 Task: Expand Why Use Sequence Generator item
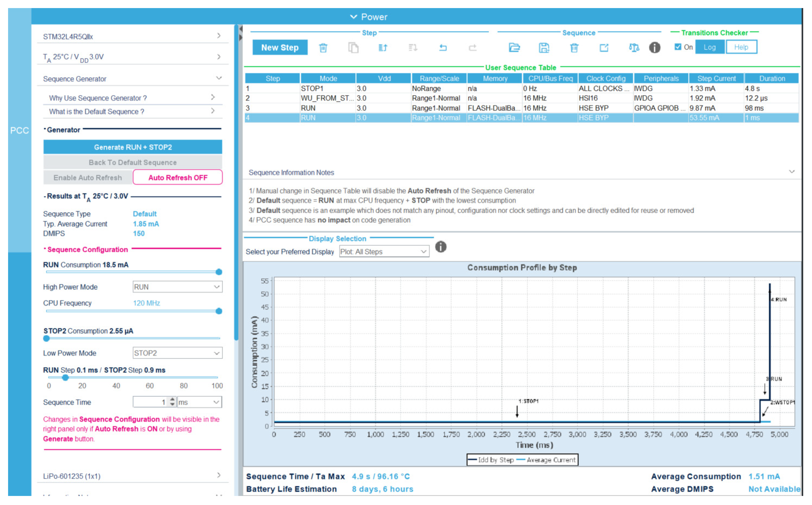tap(132, 98)
